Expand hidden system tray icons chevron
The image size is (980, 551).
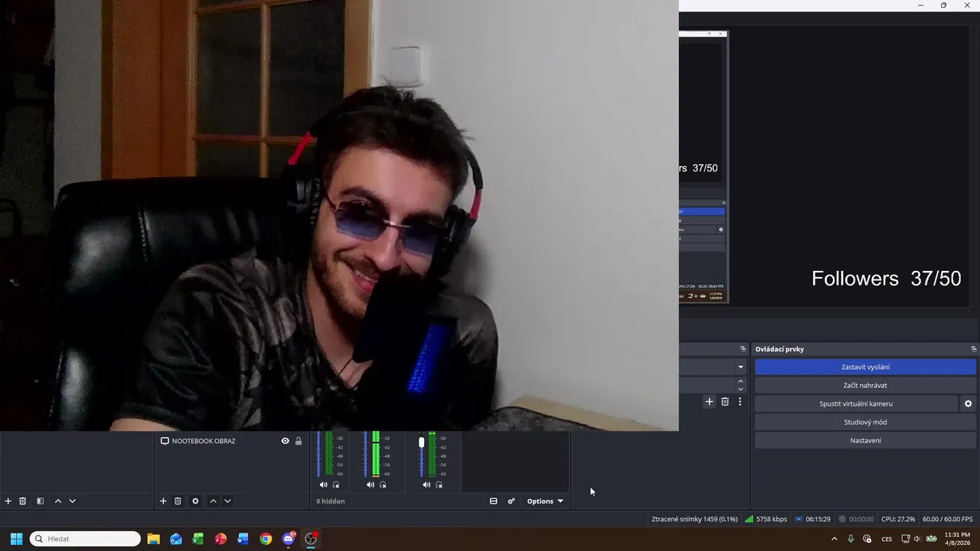pyautogui.click(x=835, y=539)
